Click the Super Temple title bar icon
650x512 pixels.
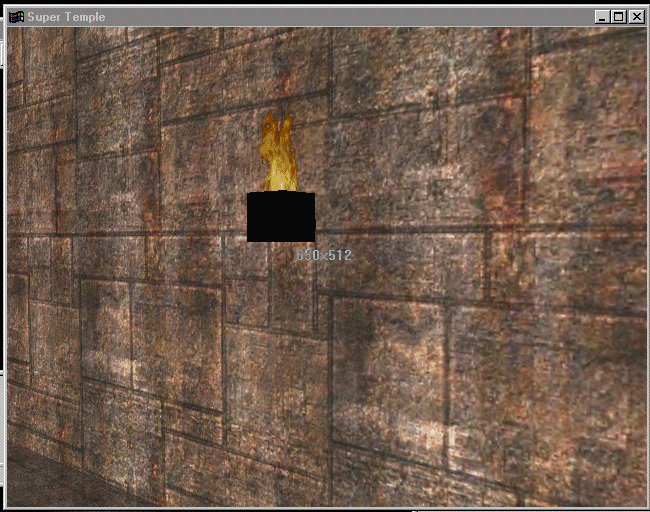(16, 17)
